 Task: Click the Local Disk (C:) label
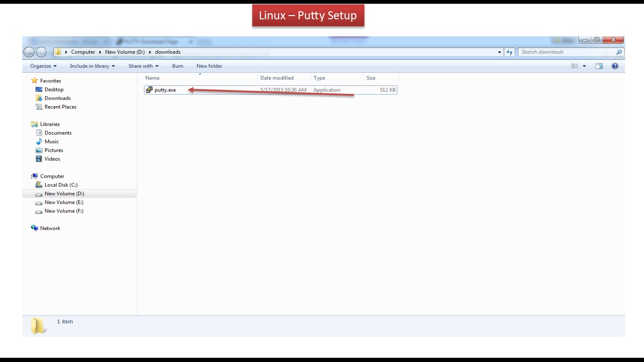point(61,185)
